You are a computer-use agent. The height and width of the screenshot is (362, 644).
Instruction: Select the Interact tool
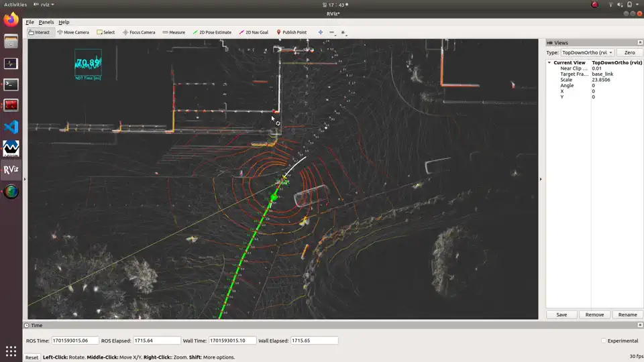tap(40, 32)
